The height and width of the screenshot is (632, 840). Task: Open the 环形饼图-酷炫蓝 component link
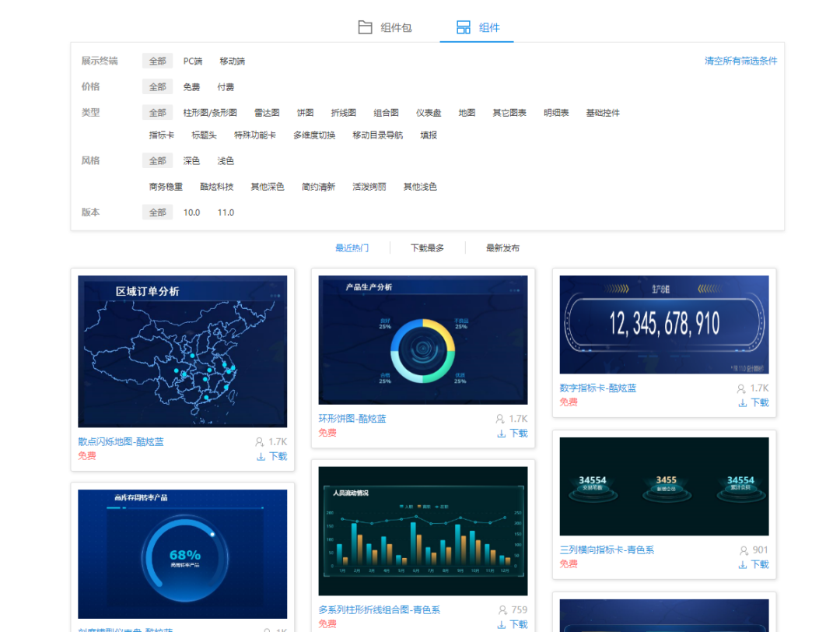(x=354, y=418)
